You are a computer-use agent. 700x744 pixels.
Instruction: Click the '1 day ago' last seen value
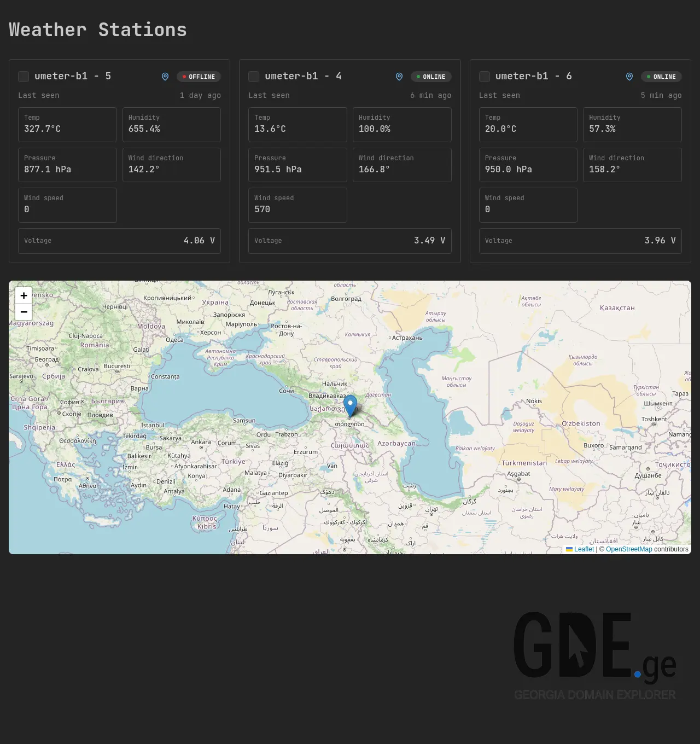pos(200,95)
